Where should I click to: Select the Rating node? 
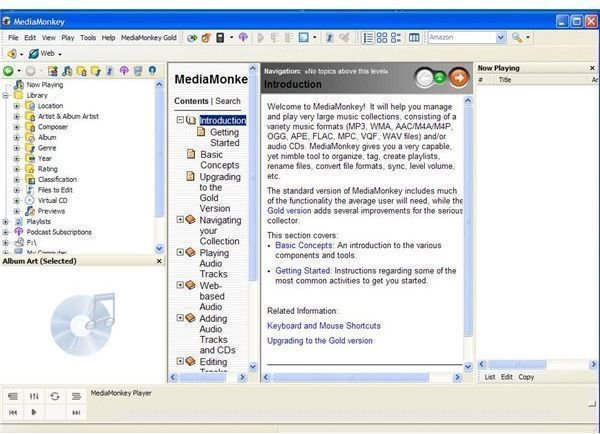coord(47,169)
